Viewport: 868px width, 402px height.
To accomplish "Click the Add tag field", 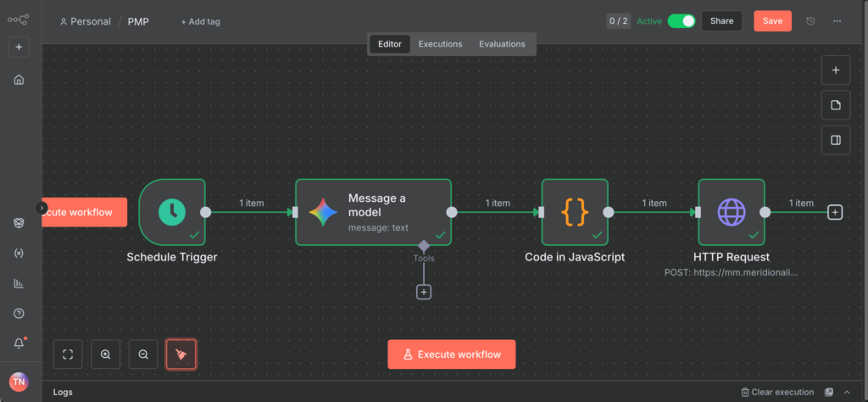I will (200, 21).
